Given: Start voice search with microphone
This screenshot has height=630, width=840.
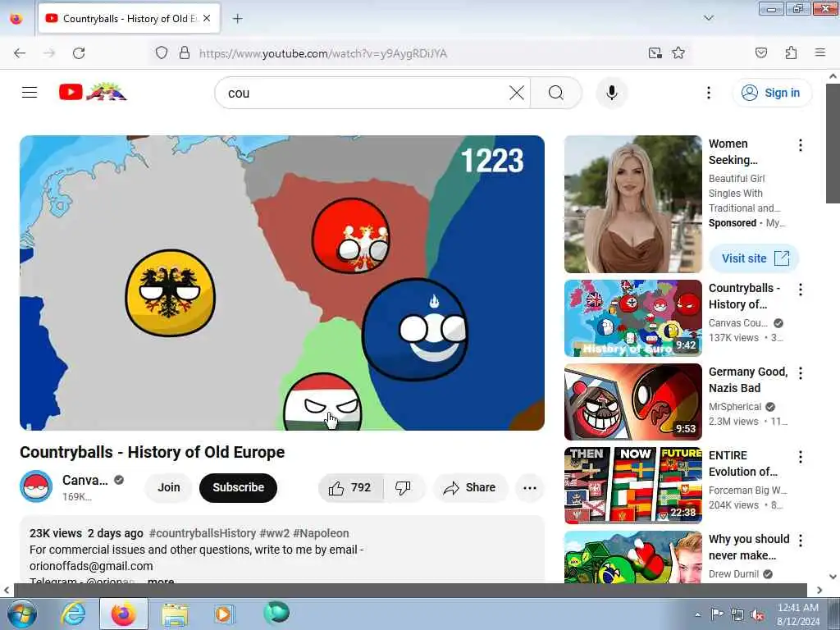Looking at the screenshot, I should [611, 93].
